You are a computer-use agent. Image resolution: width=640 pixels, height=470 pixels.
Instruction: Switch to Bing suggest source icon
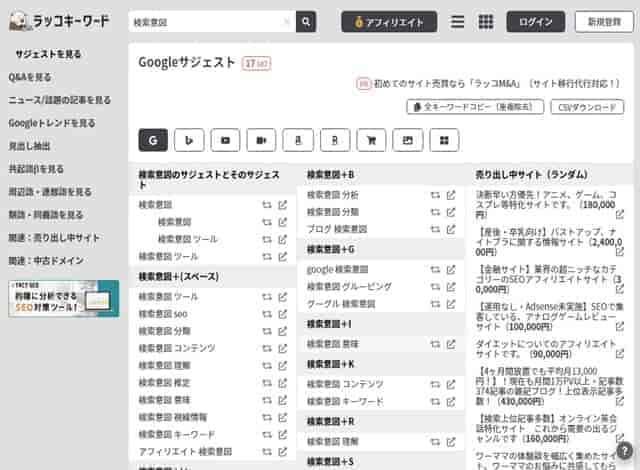[x=189, y=140]
